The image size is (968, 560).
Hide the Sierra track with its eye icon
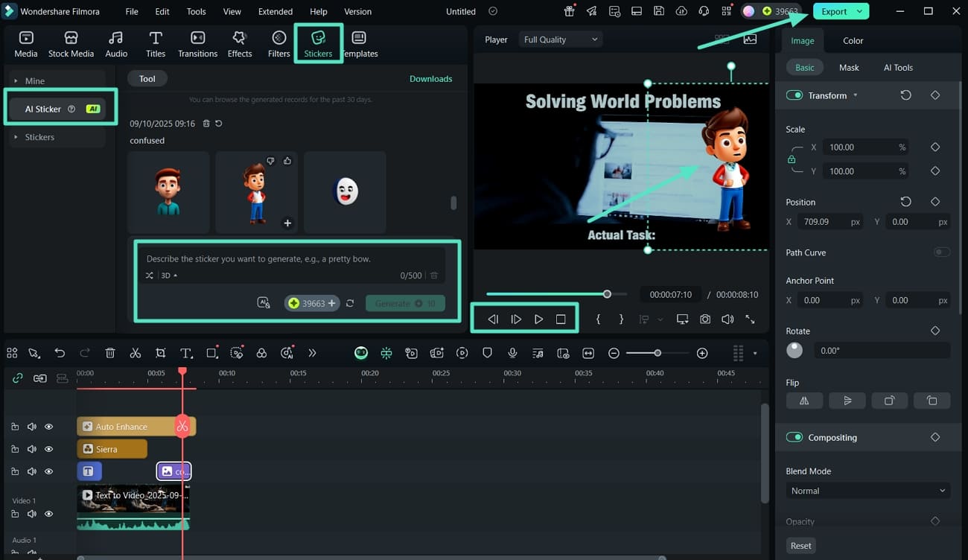(49, 449)
